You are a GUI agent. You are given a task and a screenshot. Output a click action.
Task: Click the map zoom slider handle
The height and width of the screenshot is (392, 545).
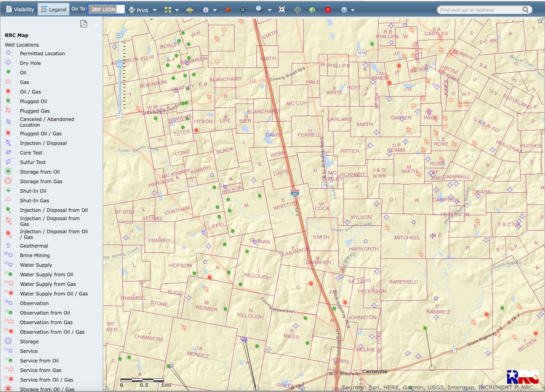coord(120,64)
